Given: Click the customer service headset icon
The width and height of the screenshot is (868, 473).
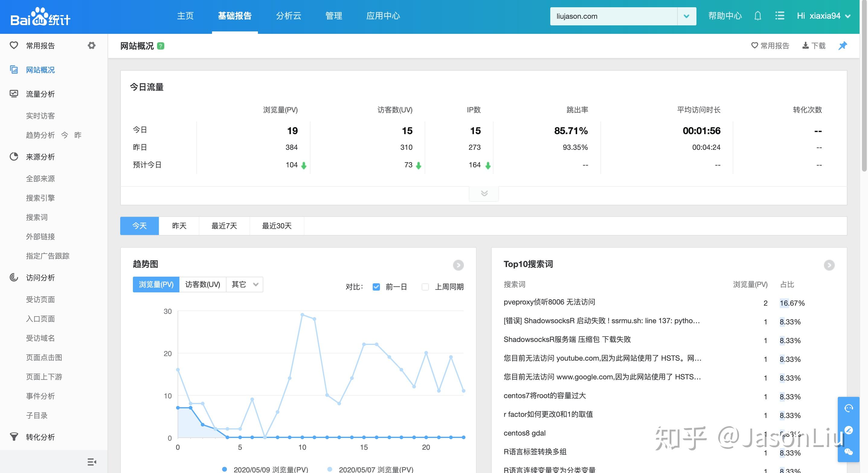Looking at the screenshot, I should point(848,408).
